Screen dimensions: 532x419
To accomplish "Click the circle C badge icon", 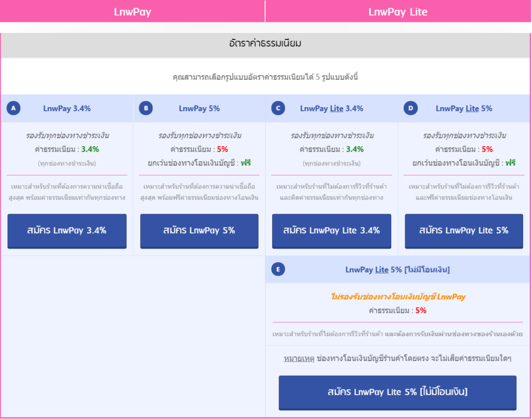I will (x=278, y=108).
